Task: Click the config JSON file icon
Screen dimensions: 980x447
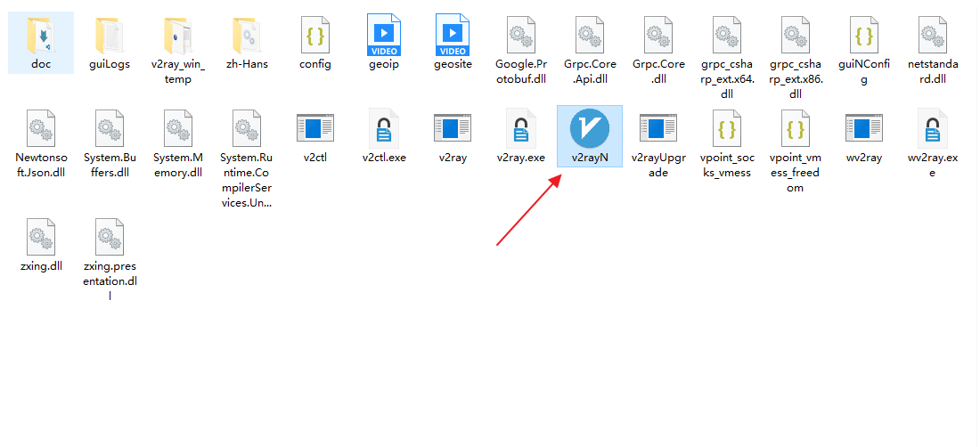Action: click(315, 36)
